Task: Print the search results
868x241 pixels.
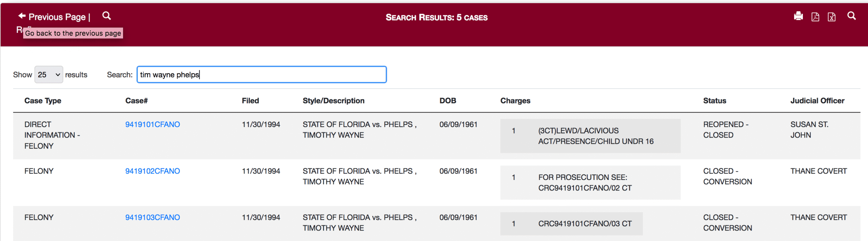Action: pyautogui.click(x=798, y=16)
